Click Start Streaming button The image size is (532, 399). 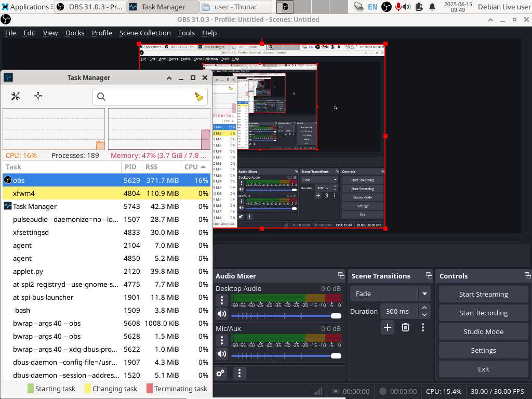pos(483,294)
